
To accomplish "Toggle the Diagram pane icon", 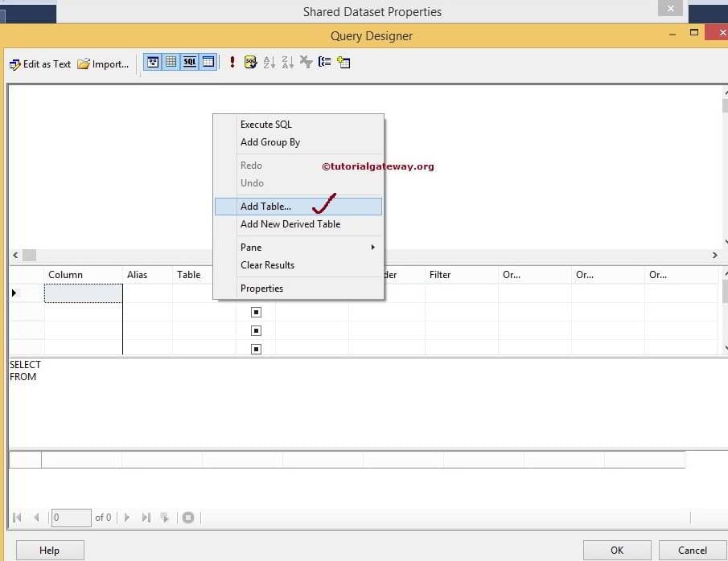I will tap(153, 62).
